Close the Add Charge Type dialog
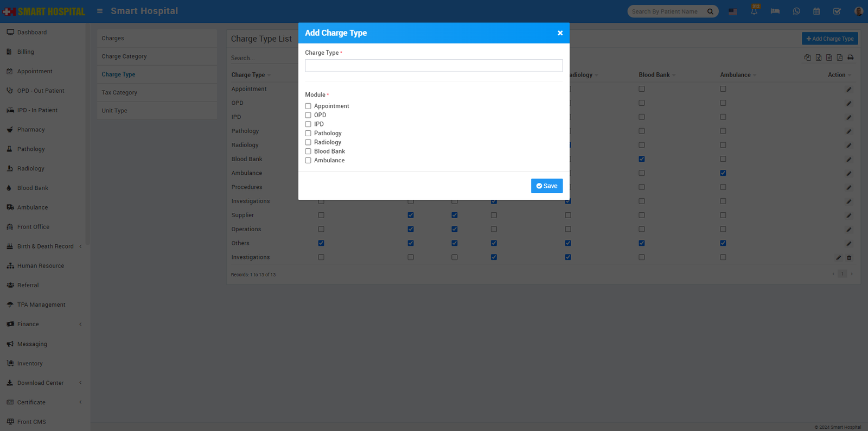The image size is (868, 431). coord(560,33)
